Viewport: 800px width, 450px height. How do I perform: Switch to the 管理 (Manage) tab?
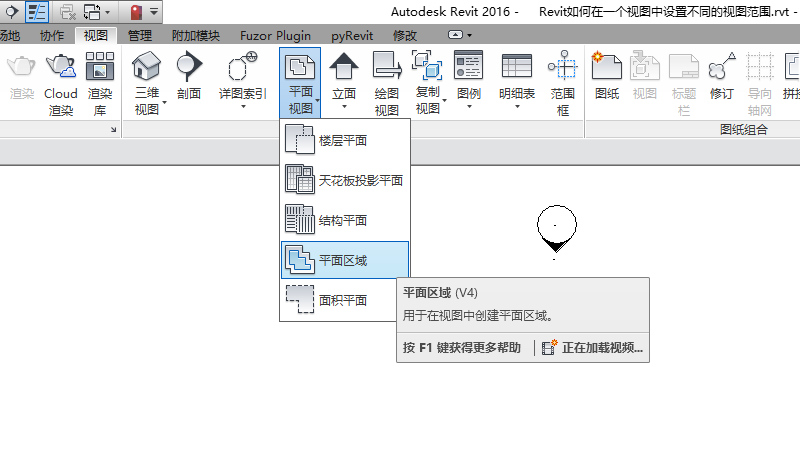coord(140,35)
